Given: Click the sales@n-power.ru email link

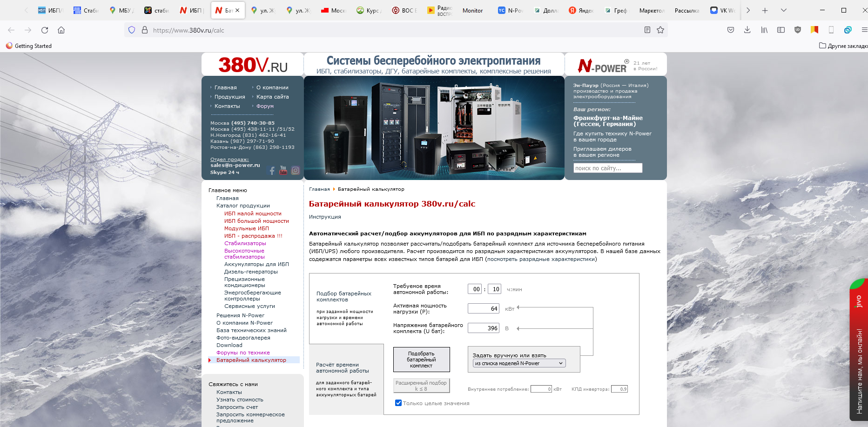Looking at the screenshot, I should tap(235, 165).
